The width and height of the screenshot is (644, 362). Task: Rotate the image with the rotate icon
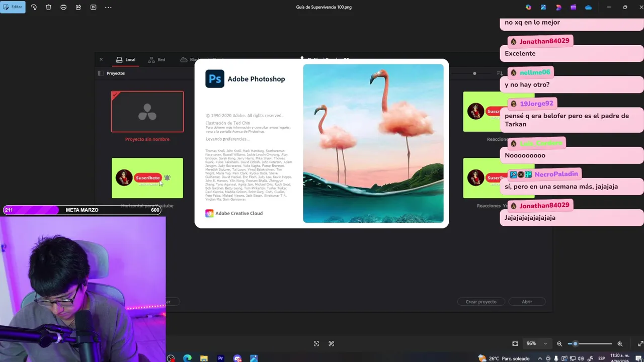[x=34, y=8]
